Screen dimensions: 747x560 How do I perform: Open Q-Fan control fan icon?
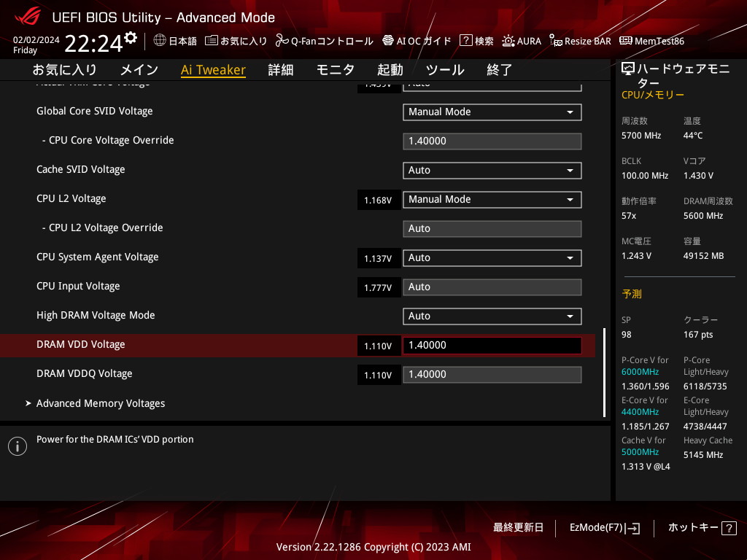click(282, 41)
